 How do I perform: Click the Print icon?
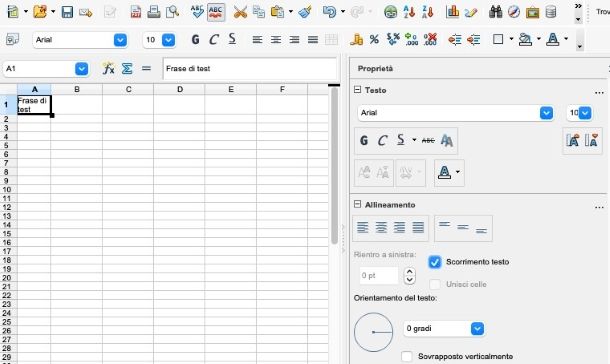tap(154, 12)
